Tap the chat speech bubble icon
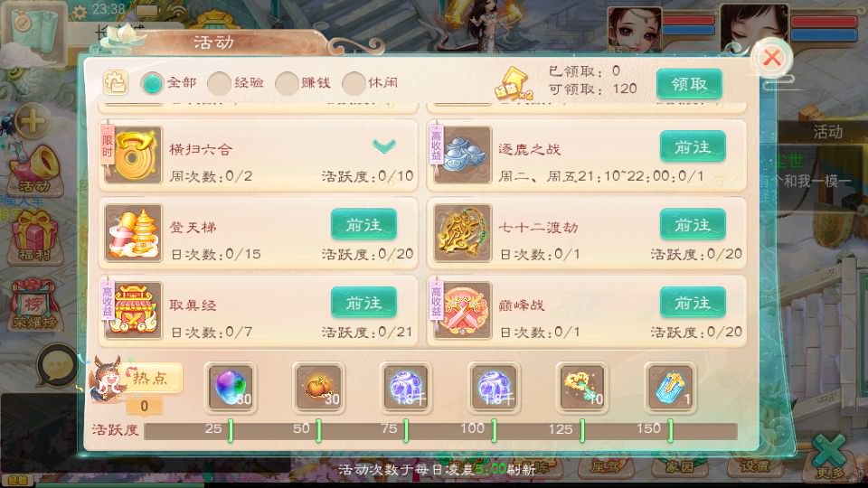This screenshot has height=488, width=868. 58,366
